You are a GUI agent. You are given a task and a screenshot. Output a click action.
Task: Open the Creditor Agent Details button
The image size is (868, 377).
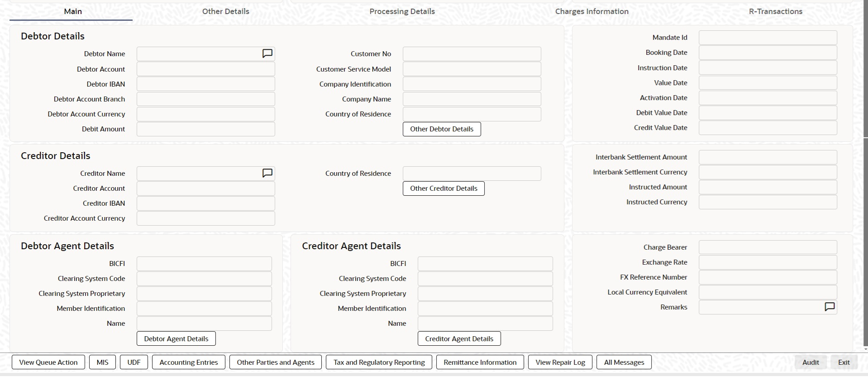[x=459, y=339]
